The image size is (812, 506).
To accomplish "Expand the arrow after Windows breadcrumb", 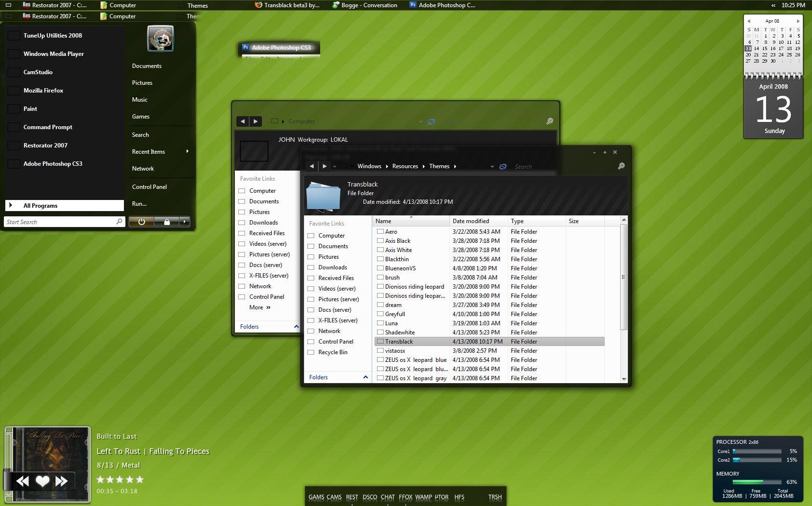I will (x=387, y=167).
